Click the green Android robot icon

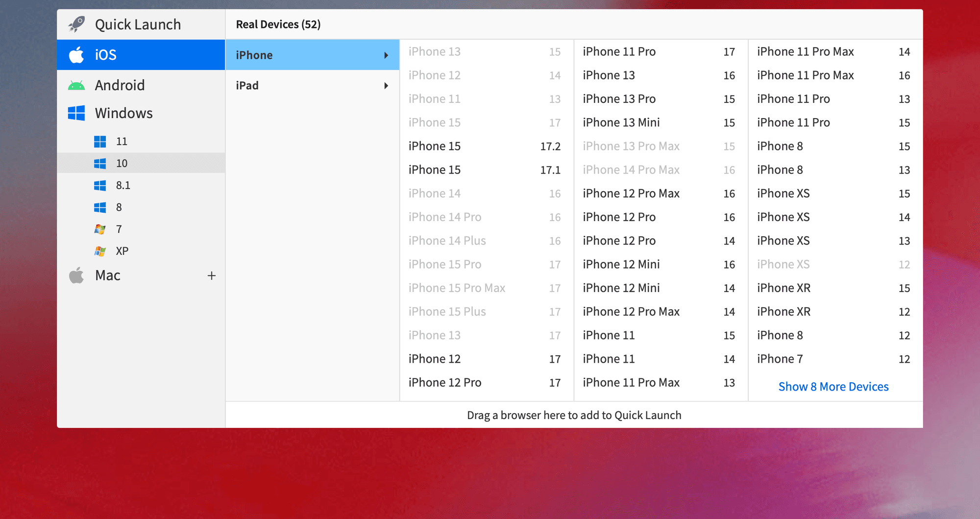(x=76, y=85)
